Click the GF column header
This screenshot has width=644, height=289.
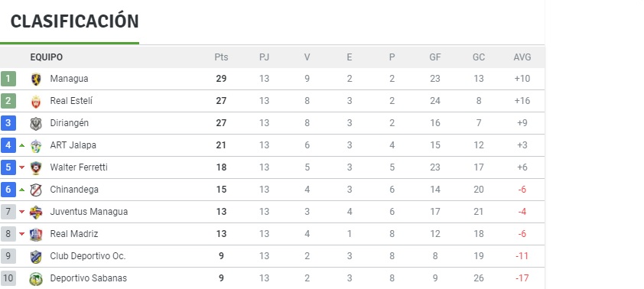(435, 57)
